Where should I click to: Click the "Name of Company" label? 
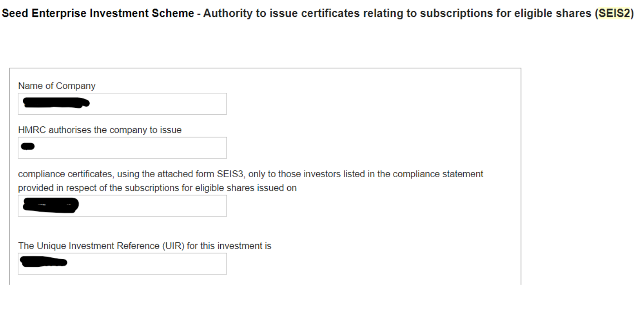tap(57, 86)
